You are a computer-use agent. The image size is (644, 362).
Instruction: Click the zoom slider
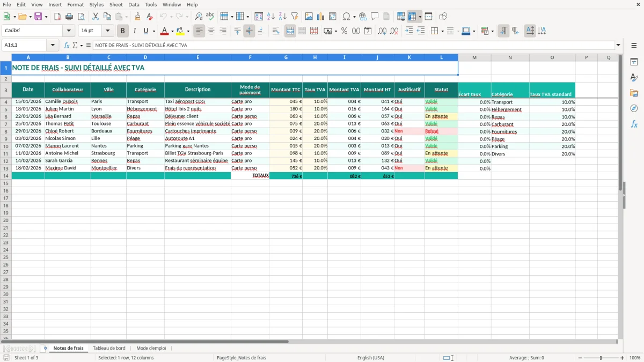[x=601, y=358]
